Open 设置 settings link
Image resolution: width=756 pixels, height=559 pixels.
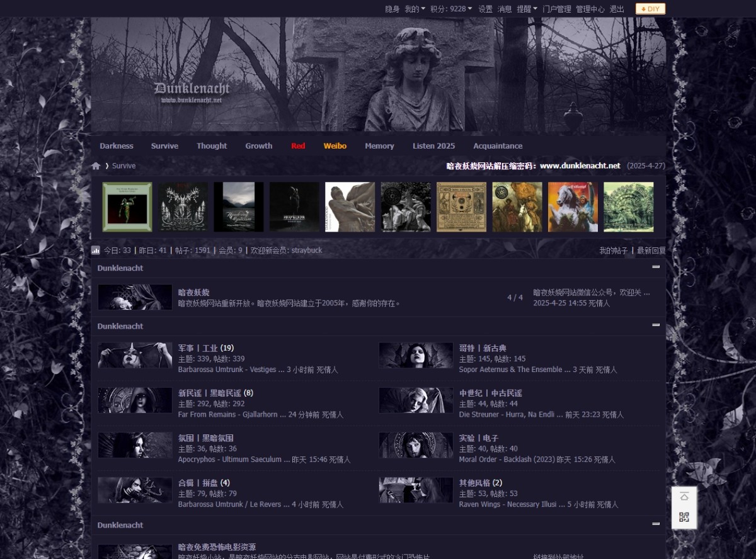485,9
